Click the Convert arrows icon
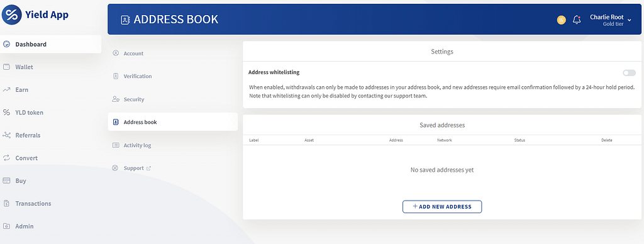The width and height of the screenshot is (644, 244). (6, 158)
